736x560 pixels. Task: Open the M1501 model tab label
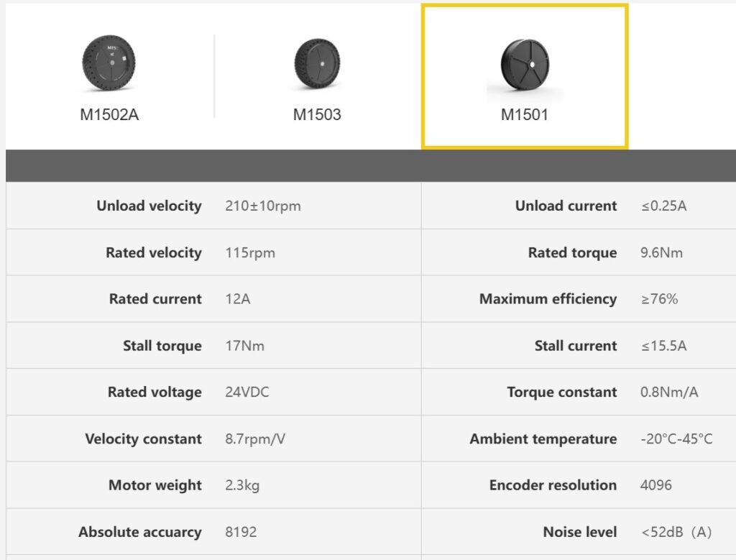pos(524,114)
